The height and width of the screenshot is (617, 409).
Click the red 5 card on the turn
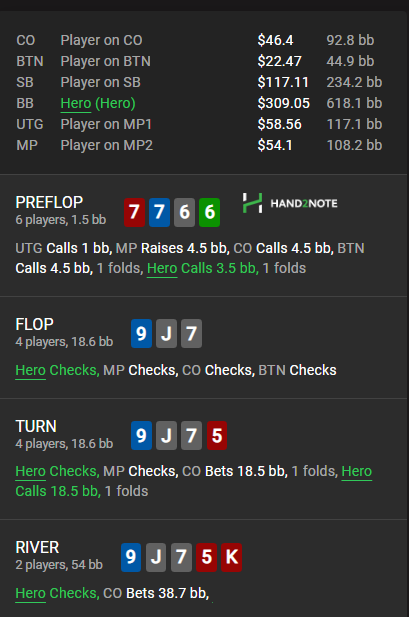pyautogui.click(x=217, y=435)
